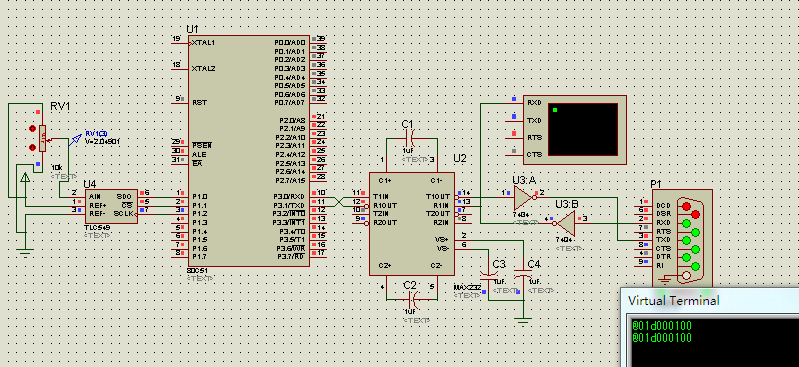
Task: Click the RST pin label on U1
Action: pyautogui.click(x=199, y=102)
